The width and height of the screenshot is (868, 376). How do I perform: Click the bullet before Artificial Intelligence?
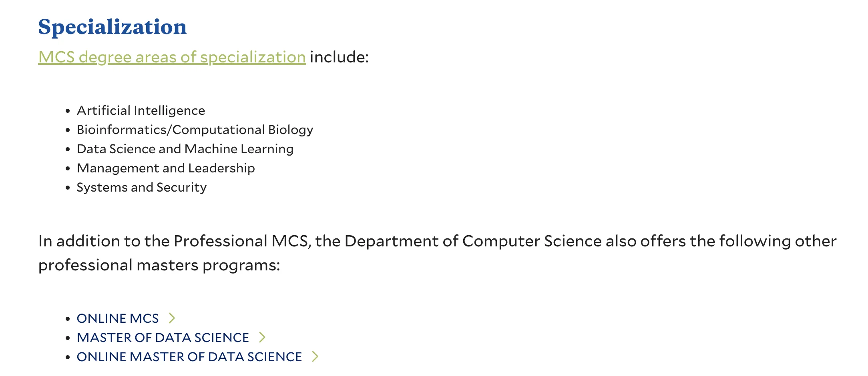click(x=68, y=111)
